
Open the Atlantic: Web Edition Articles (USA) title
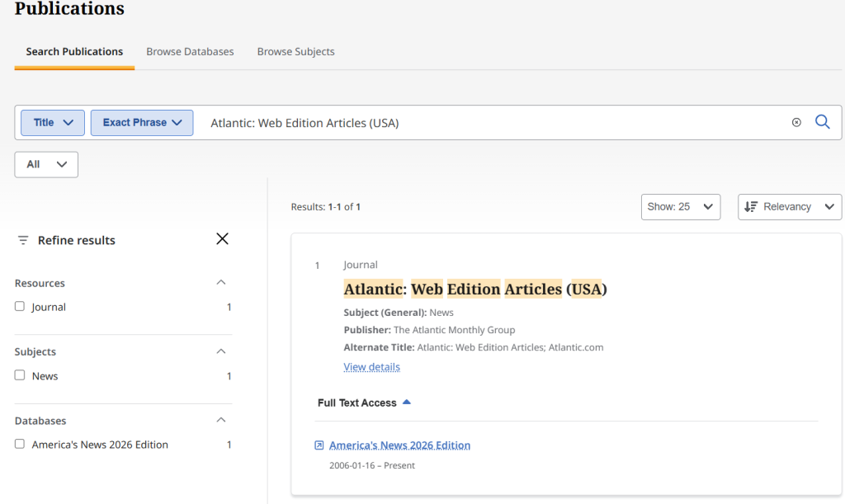[475, 290]
